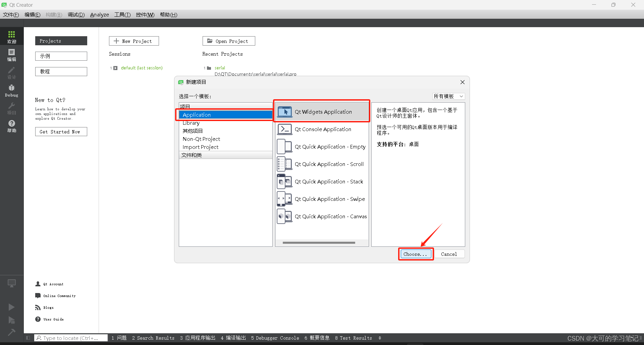
Task: Open the 教程 (Tutorials) button
Action: coord(61,71)
